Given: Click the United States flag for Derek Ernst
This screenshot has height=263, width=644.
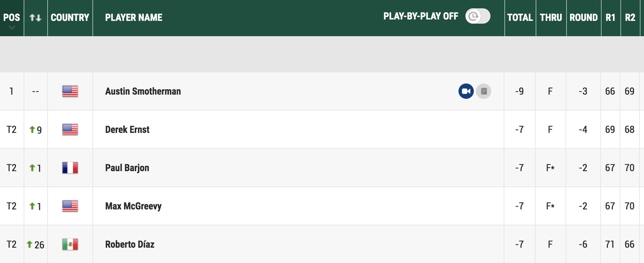Looking at the screenshot, I should tap(70, 130).
